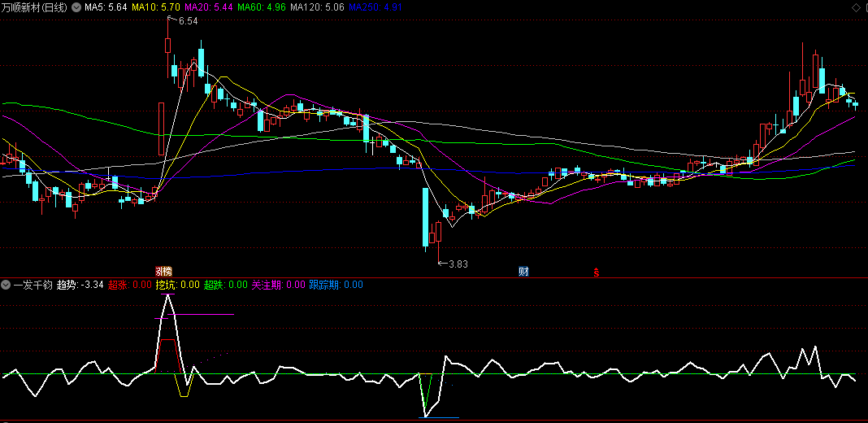Click the 6.54 high price arrow label
Viewport: 868px width, 423px height.
click(183, 21)
